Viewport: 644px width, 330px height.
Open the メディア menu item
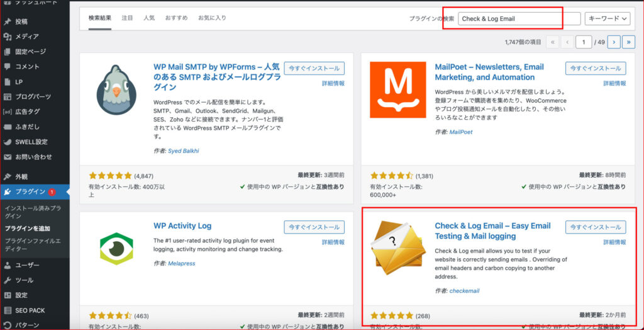[x=27, y=37]
